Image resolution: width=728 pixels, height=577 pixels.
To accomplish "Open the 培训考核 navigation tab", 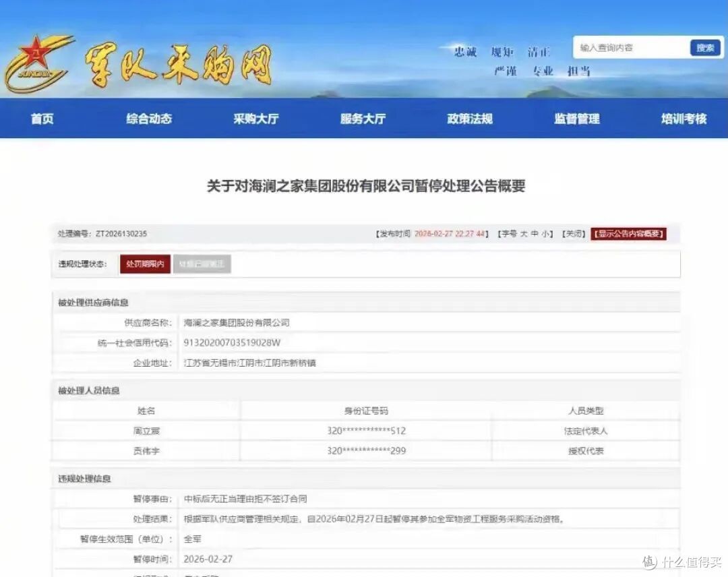I will coord(684,119).
